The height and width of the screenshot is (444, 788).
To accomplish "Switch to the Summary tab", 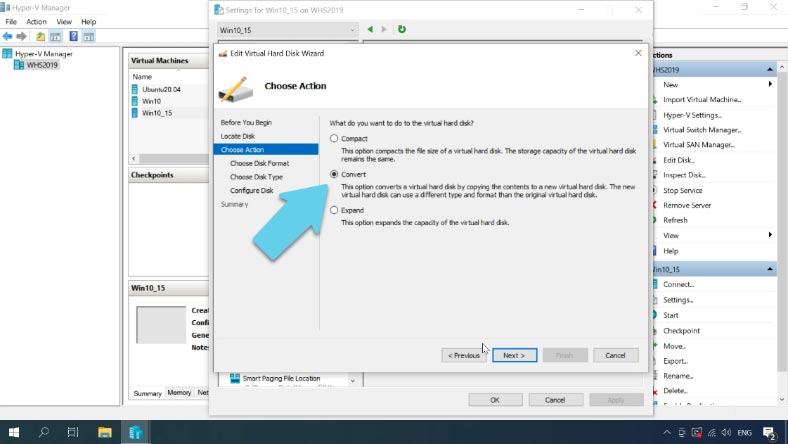I will [x=147, y=393].
